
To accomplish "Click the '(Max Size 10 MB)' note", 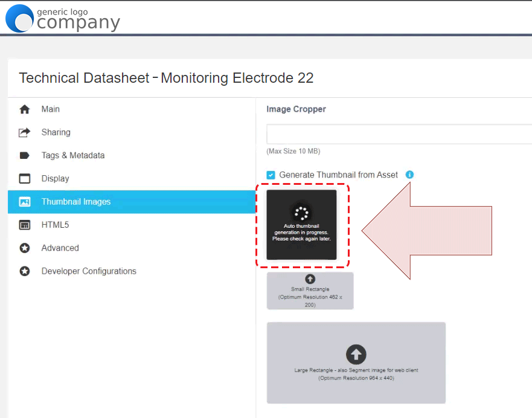I will [x=293, y=152].
